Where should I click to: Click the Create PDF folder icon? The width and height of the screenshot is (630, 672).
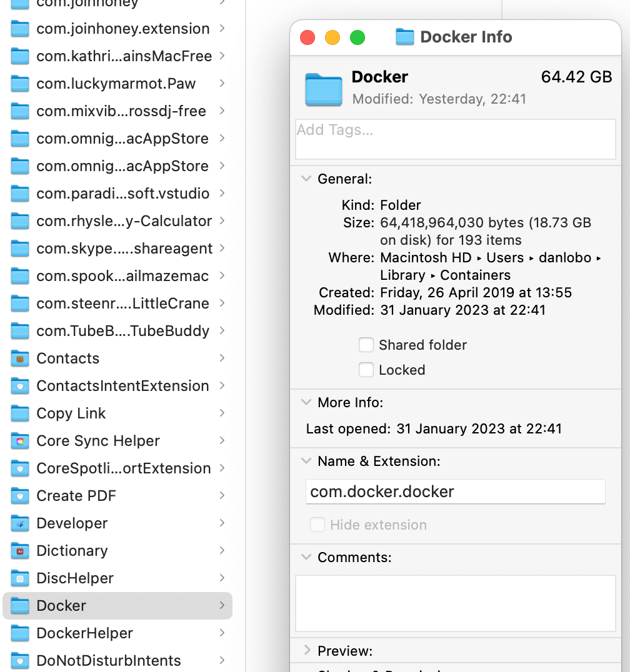click(20, 496)
